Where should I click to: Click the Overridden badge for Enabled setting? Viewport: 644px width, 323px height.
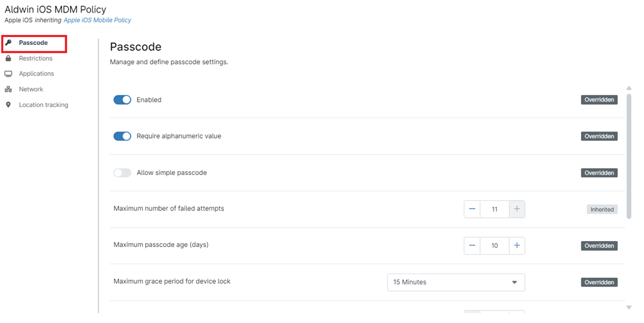(x=599, y=100)
